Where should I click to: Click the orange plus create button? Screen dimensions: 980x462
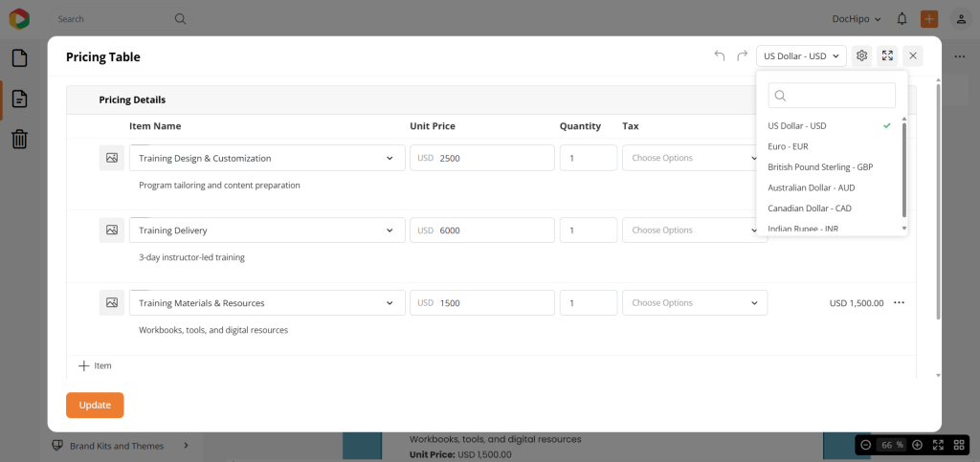pos(929,19)
